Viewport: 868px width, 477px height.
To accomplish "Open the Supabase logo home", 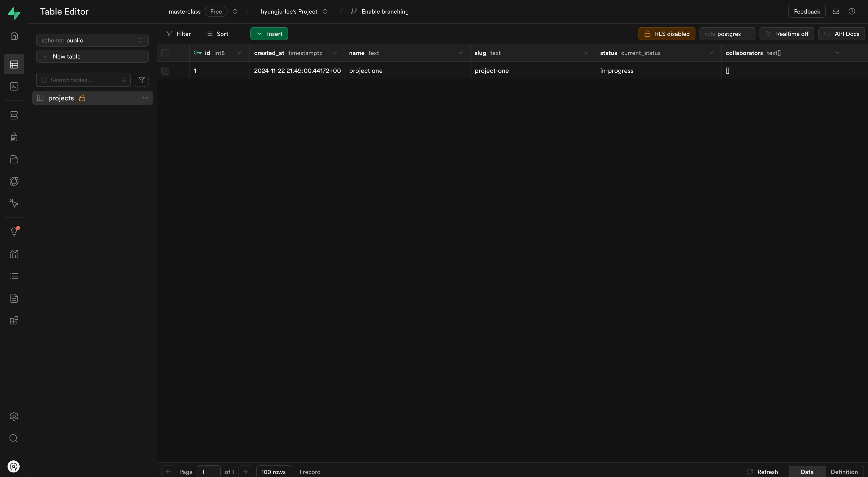I will coord(14,14).
